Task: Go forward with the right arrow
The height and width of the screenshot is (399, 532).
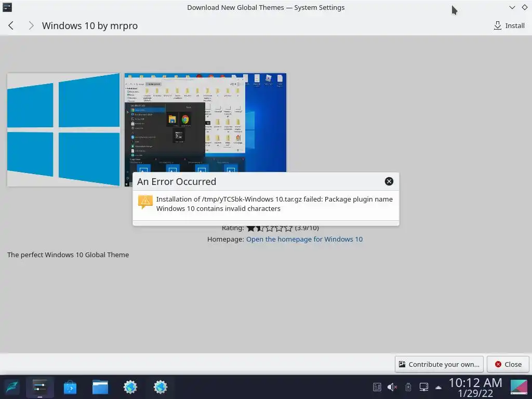Action: pyautogui.click(x=31, y=25)
